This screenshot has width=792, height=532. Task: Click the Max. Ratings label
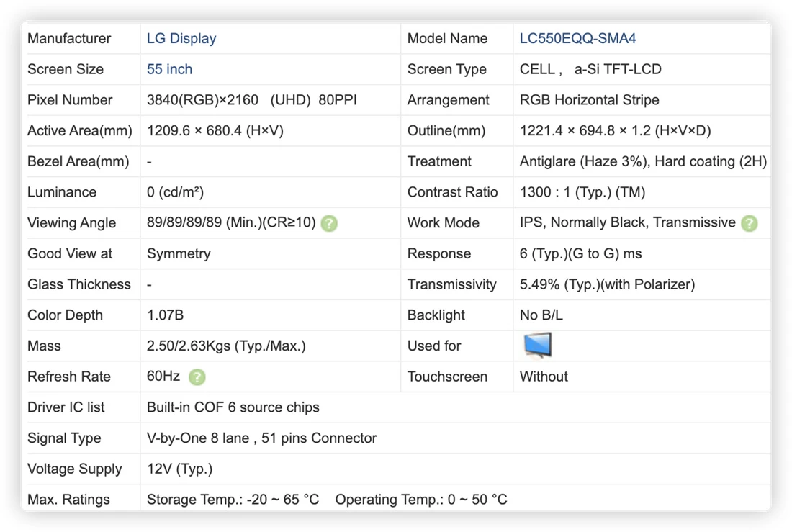(x=68, y=500)
